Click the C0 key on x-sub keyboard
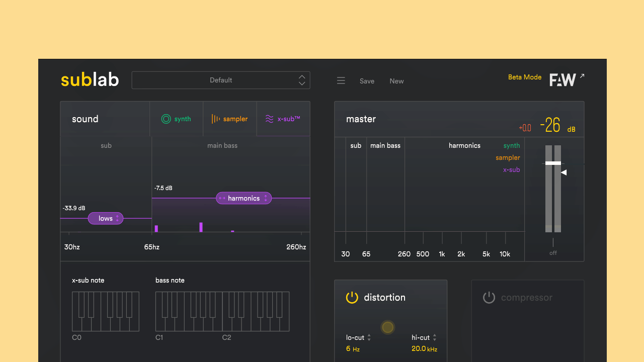 click(x=76, y=324)
